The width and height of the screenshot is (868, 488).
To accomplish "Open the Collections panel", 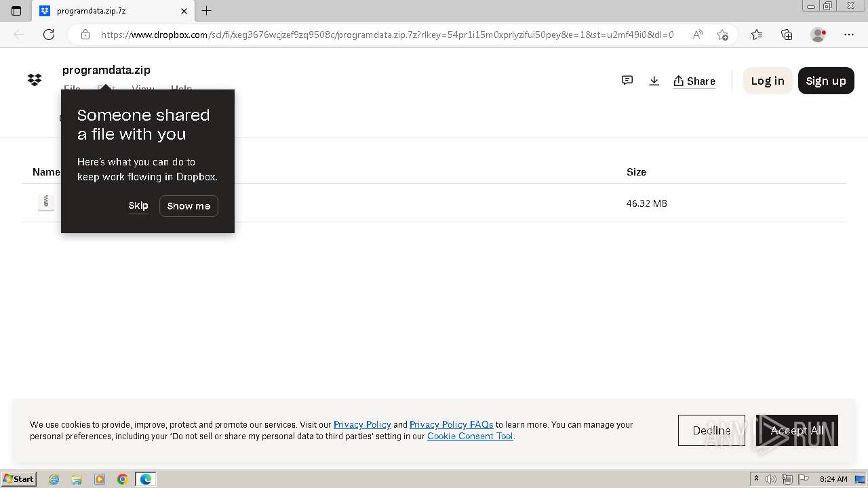I will pyautogui.click(x=787, y=35).
